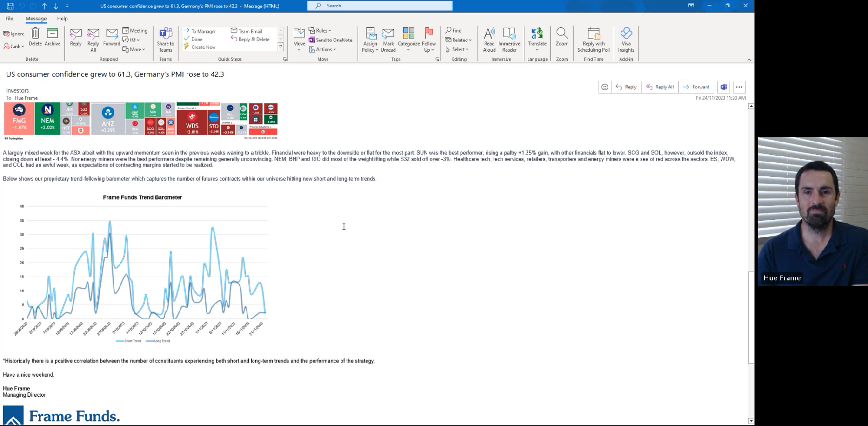The image size is (868, 426).
Task: Expand the Quick Steps gallery
Action: tap(280, 47)
